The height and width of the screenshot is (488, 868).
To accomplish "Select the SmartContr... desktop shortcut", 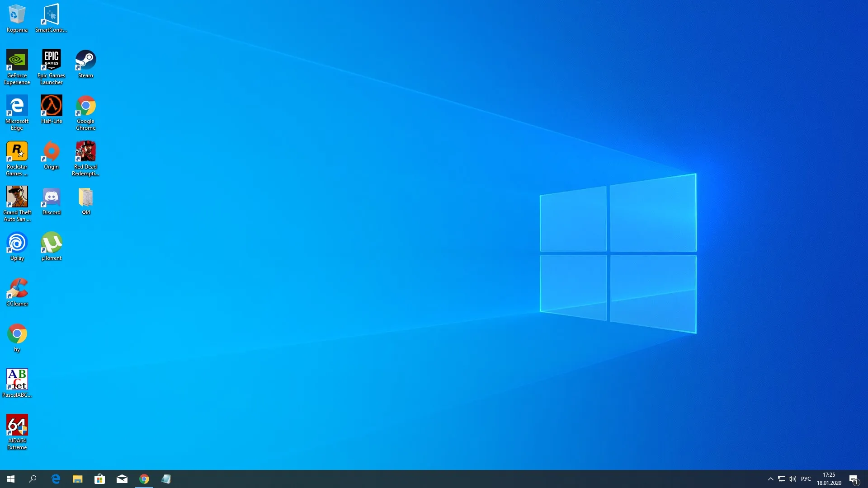I will point(51,18).
